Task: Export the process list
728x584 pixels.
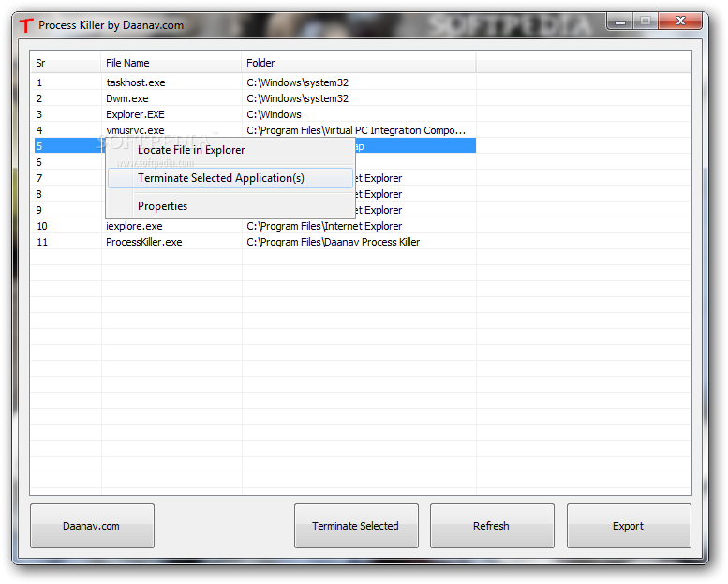Action: [x=629, y=526]
